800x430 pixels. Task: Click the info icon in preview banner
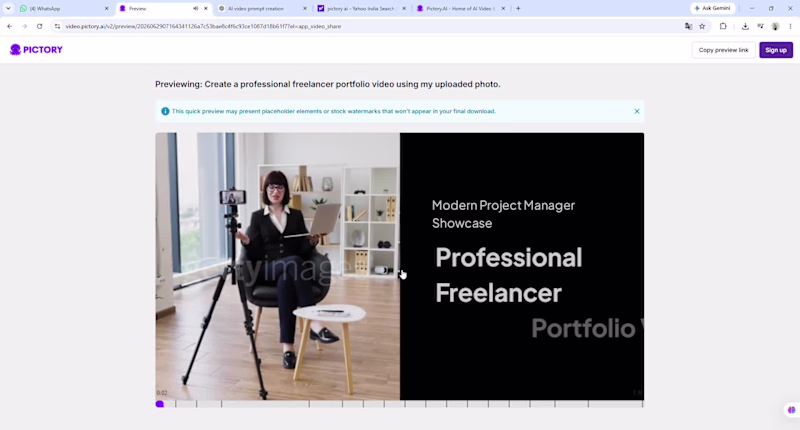click(165, 111)
